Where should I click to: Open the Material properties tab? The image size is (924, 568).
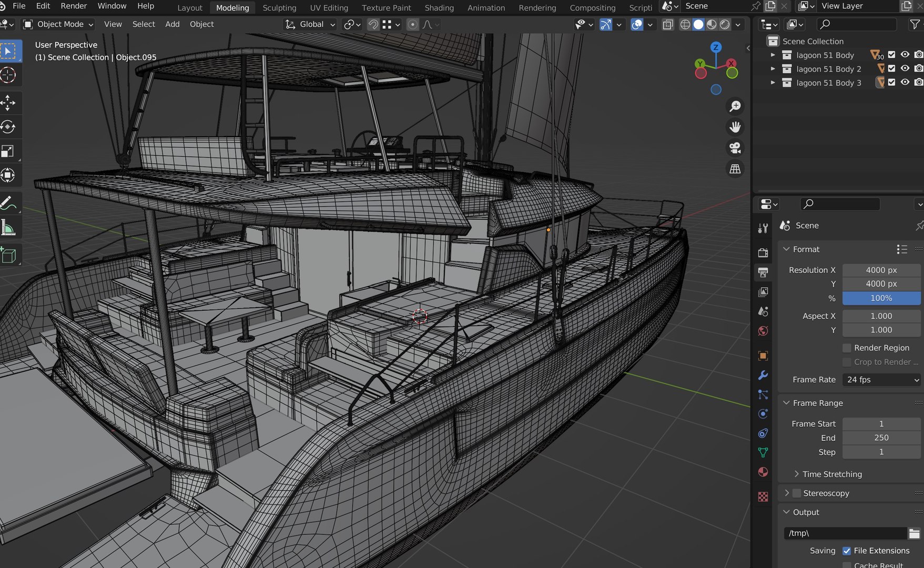[x=763, y=472]
